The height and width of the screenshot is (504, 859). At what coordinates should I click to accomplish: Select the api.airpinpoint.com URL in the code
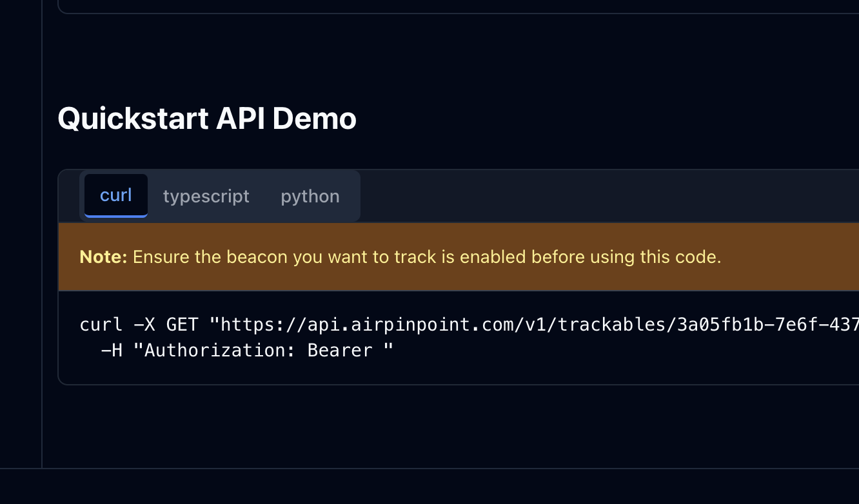click(411, 324)
